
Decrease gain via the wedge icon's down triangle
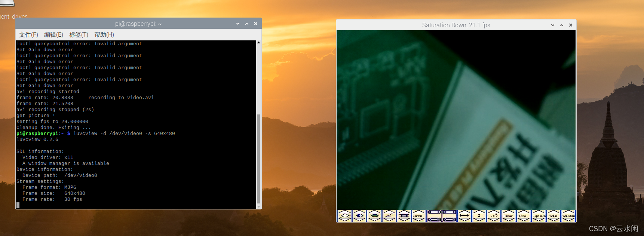pyautogui.click(x=389, y=220)
